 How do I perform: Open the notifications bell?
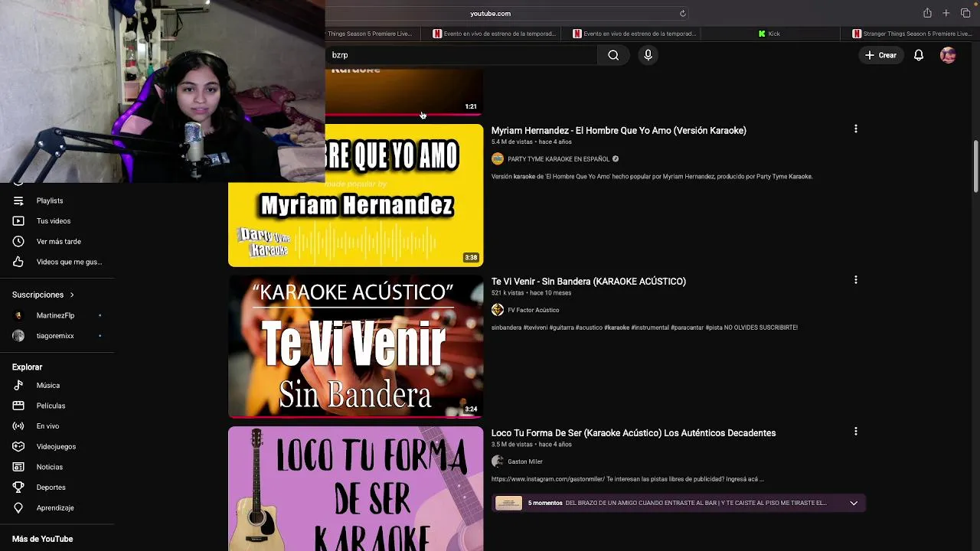918,55
